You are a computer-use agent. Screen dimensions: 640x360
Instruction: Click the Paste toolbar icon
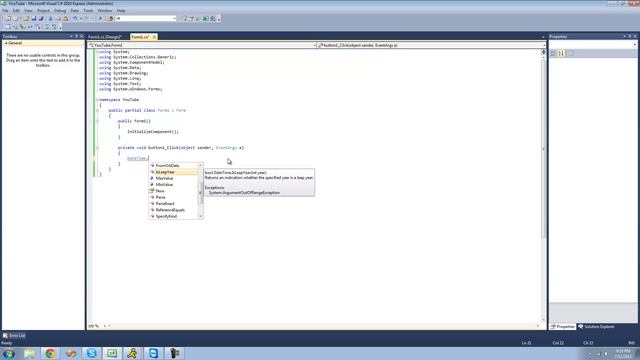(x=65, y=19)
